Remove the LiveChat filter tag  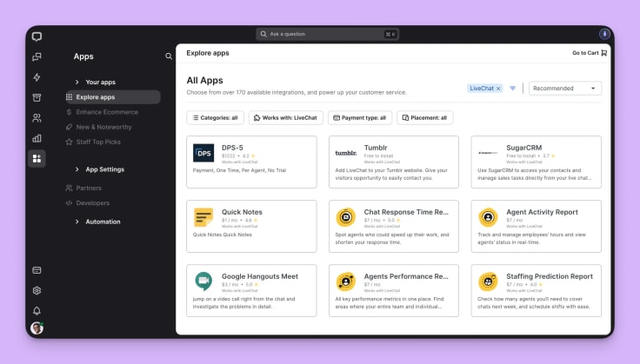[498, 89]
